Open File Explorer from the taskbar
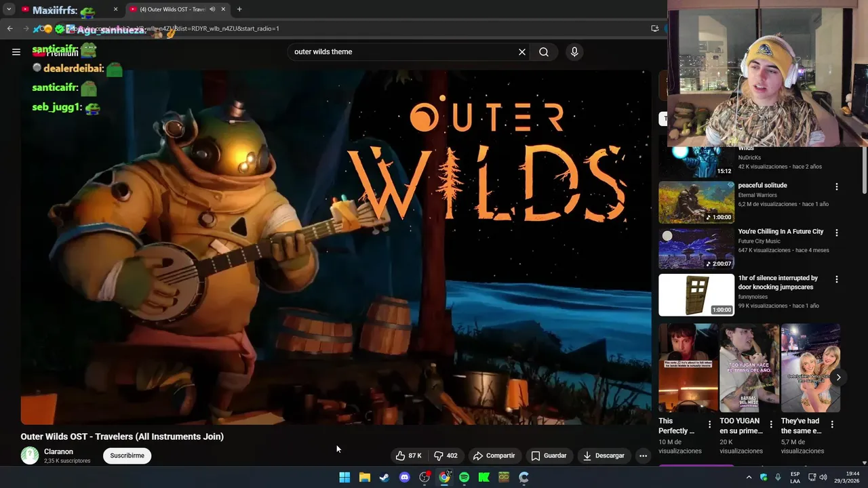 365,477
